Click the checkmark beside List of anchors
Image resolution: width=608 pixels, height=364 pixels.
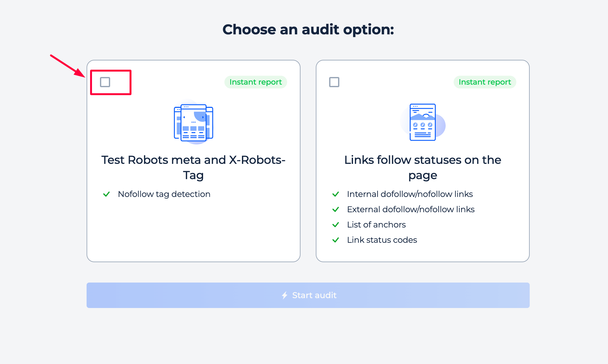coord(336,225)
